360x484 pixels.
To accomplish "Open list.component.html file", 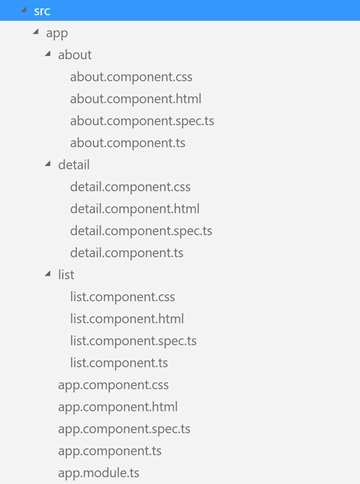I will click(127, 319).
